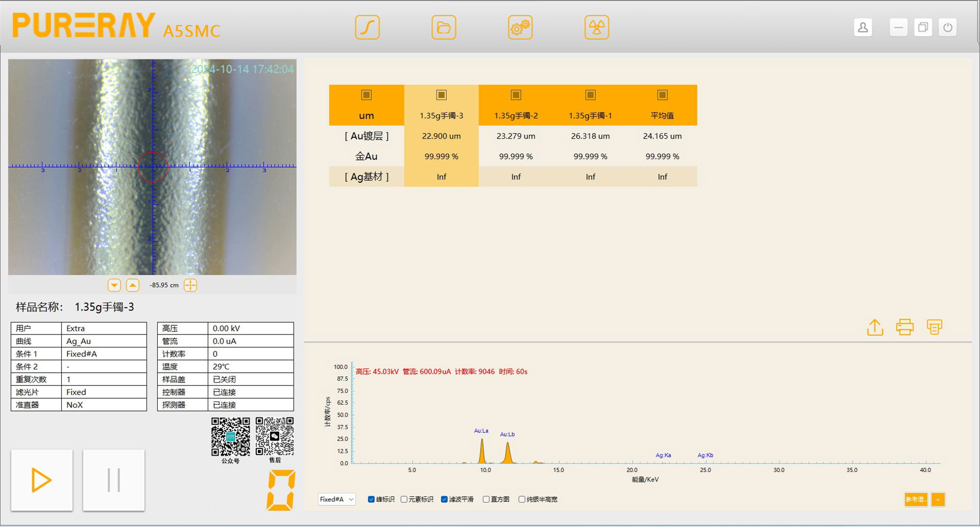The image size is (980, 527).
Task: Open the user account icon
Action: 863,27
